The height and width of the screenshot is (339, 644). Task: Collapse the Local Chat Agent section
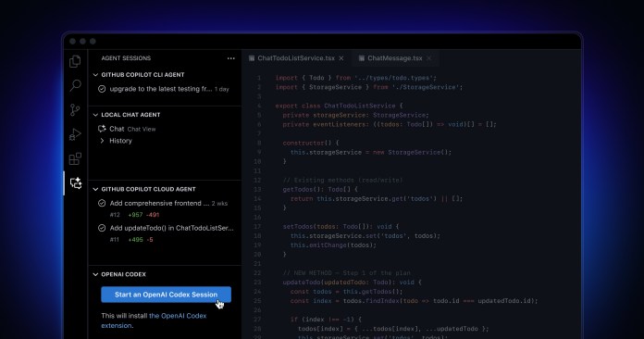click(95, 115)
